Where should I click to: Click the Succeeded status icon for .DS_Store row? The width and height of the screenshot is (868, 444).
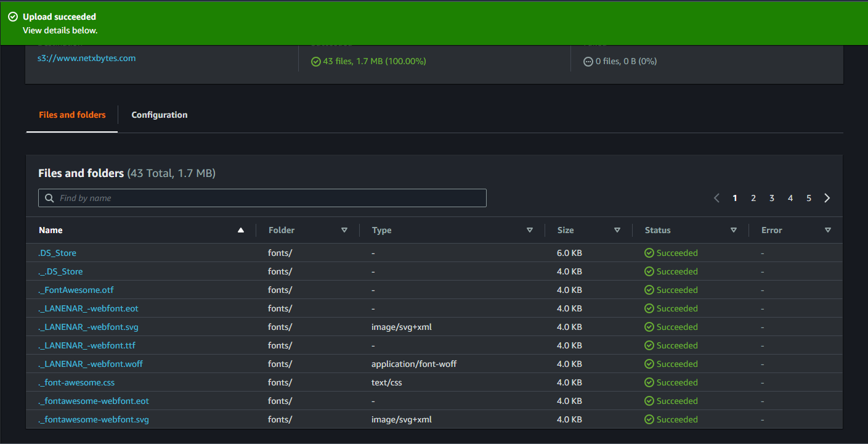(x=649, y=253)
